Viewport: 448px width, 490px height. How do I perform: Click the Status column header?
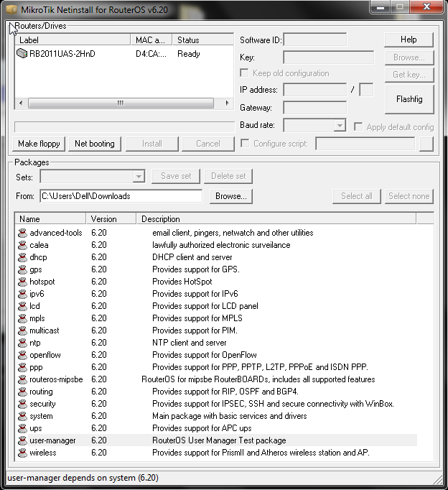click(x=203, y=40)
